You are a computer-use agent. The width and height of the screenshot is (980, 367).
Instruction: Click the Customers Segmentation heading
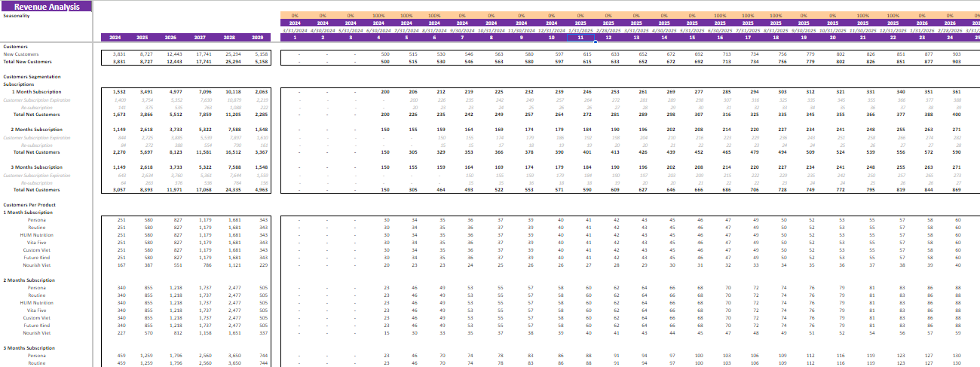[x=30, y=77]
